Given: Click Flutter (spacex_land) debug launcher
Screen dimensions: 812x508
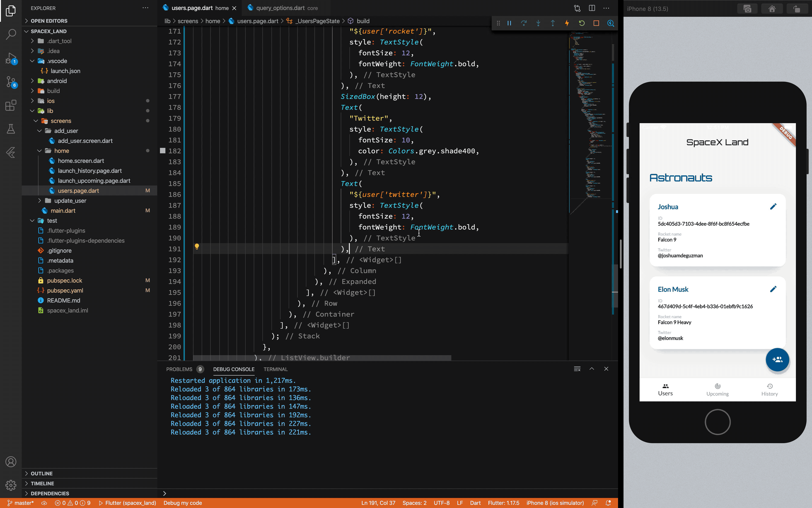Looking at the screenshot, I should point(128,503).
